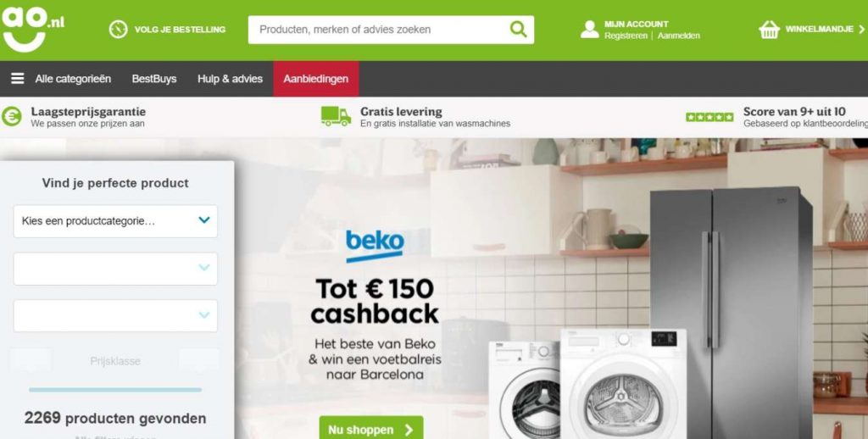Expand the Kies een productcategorie dropdown
This screenshot has height=439, width=868.
[115, 221]
